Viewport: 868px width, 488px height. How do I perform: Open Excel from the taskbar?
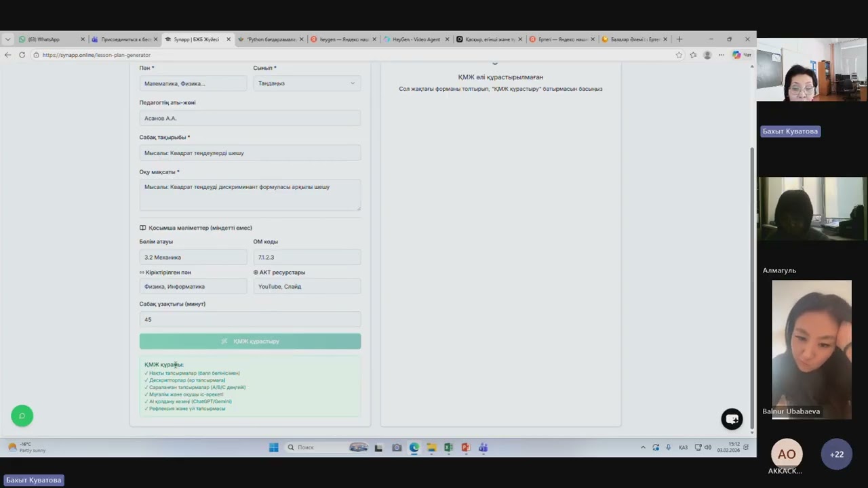[x=448, y=447]
